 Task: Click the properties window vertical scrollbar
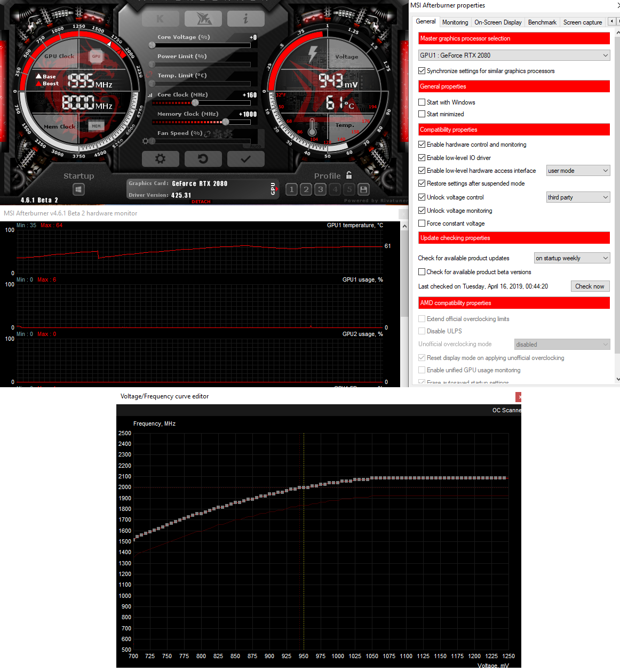[x=617, y=195]
